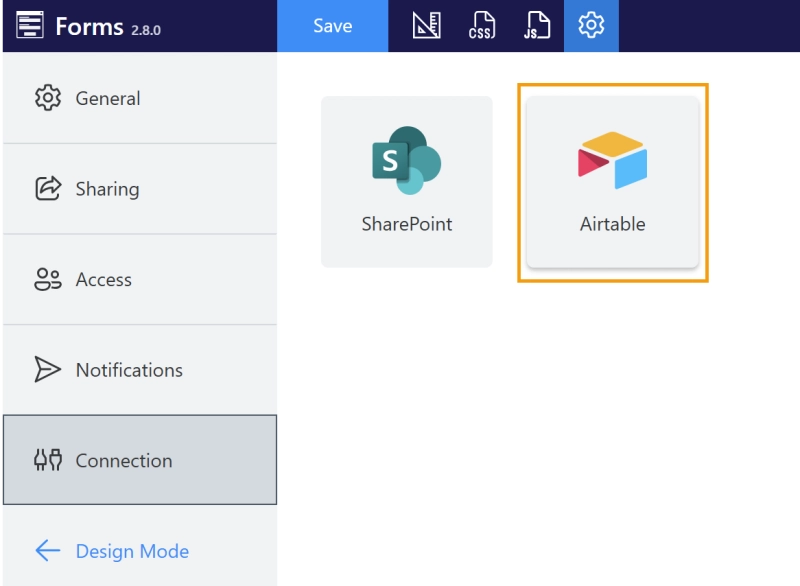Select the settings gear in top toolbar
The height and width of the screenshot is (586, 800).
point(591,26)
